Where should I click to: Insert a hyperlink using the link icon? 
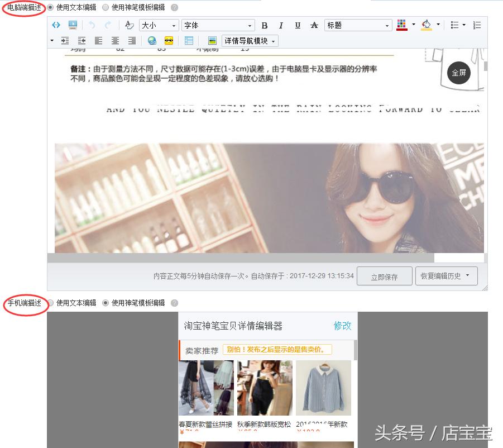tap(151, 40)
